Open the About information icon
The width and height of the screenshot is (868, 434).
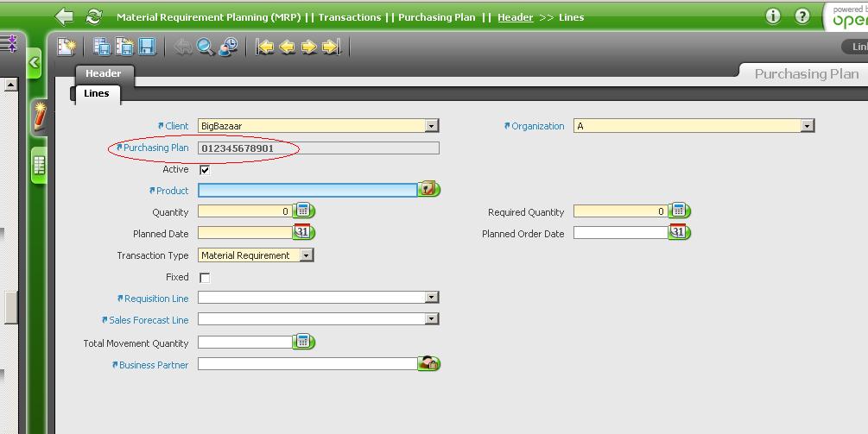pos(773,16)
